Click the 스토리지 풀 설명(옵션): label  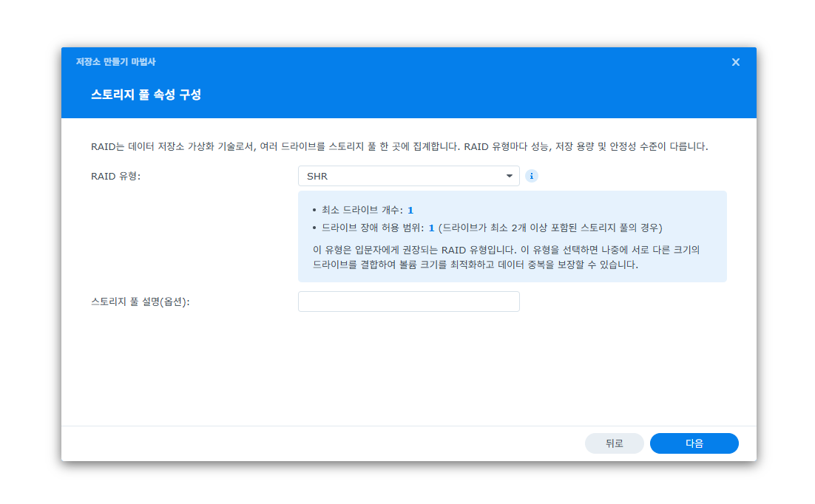tap(141, 302)
